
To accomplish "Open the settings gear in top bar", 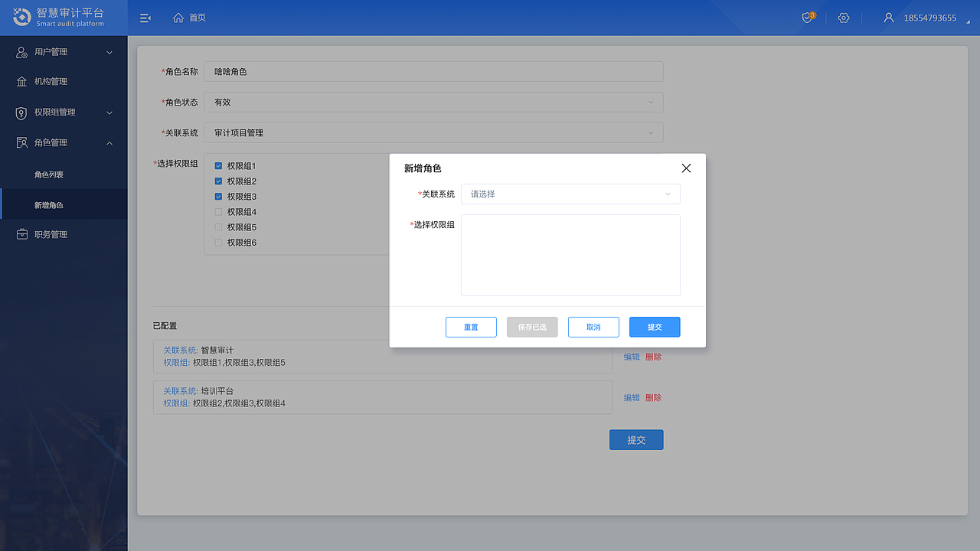I will pyautogui.click(x=843, y=17).
